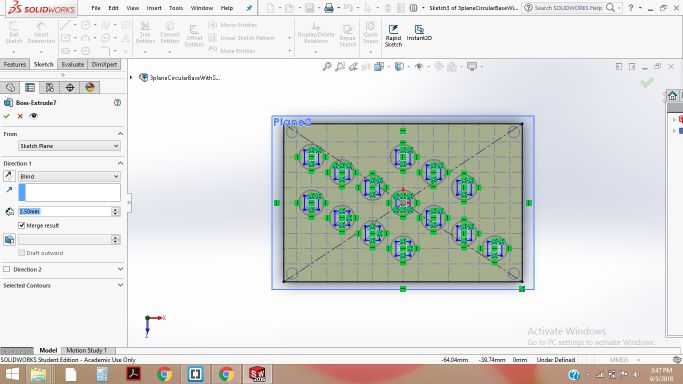Open the View menu
This screenshot has width=683, height=384.
point(132,8)
